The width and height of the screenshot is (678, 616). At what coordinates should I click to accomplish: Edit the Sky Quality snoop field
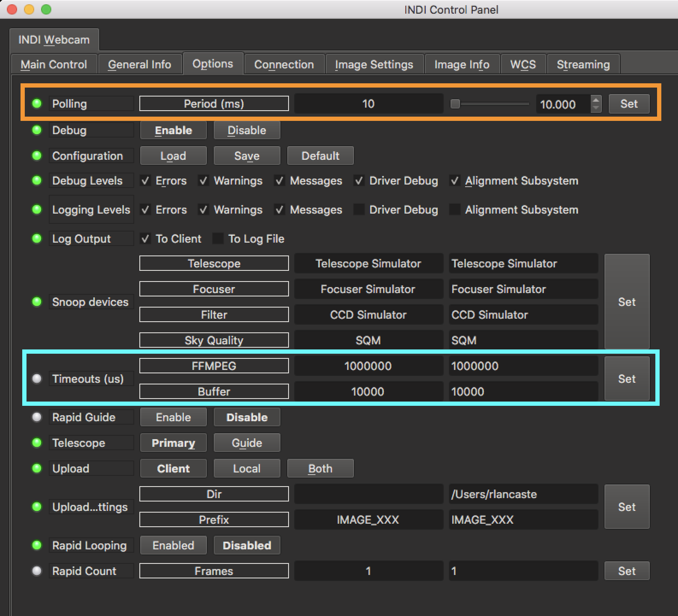pyautogui.click(x=523, y=340)
